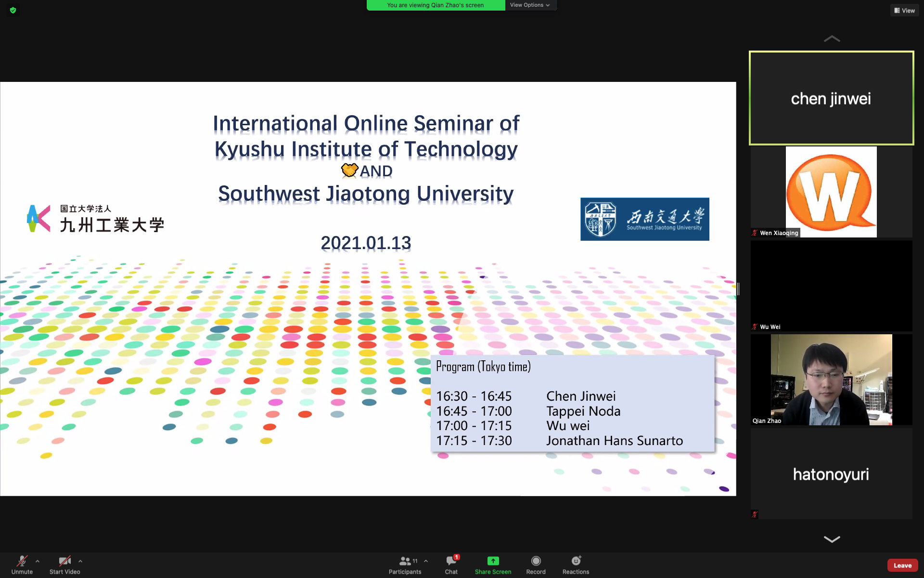This screenshot has width=924, height=578.
Task: Start recording with Record button
Action: (536, 565)
